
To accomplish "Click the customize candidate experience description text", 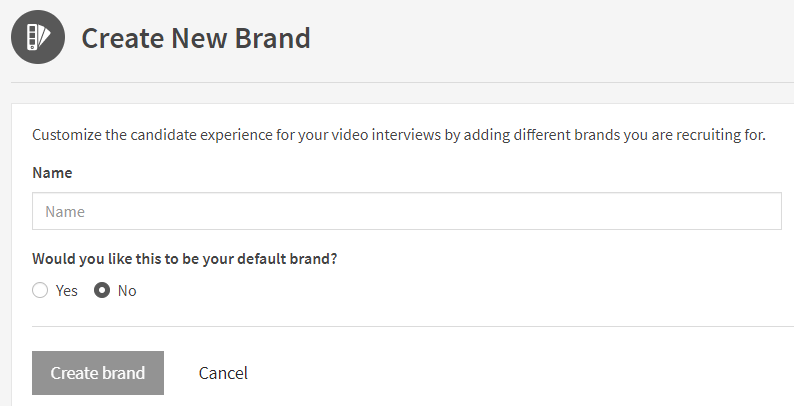I will (x=399, y=135).
